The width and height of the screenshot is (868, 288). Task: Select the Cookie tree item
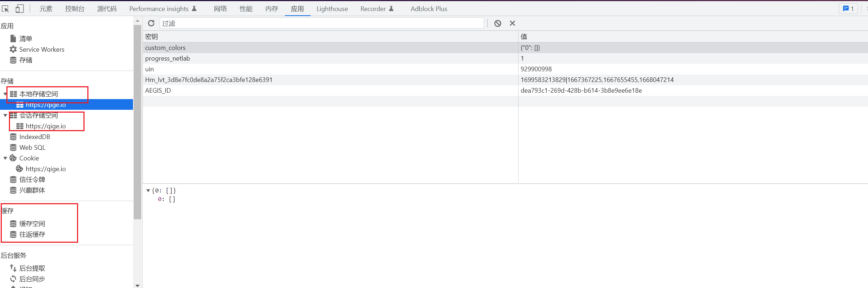[24, 158]
